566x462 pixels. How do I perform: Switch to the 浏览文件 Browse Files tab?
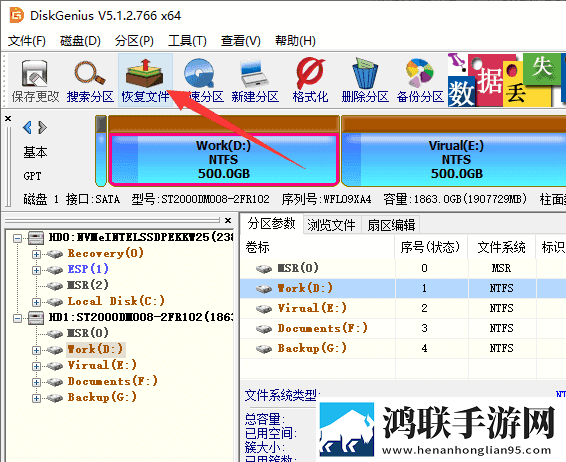[x=331, y=225]
